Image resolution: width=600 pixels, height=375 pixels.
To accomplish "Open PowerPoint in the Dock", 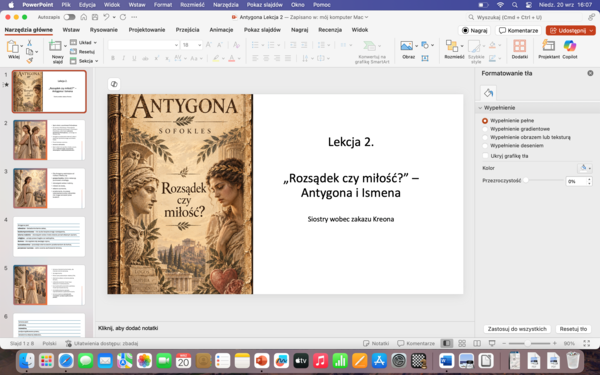I will [262, 361].
